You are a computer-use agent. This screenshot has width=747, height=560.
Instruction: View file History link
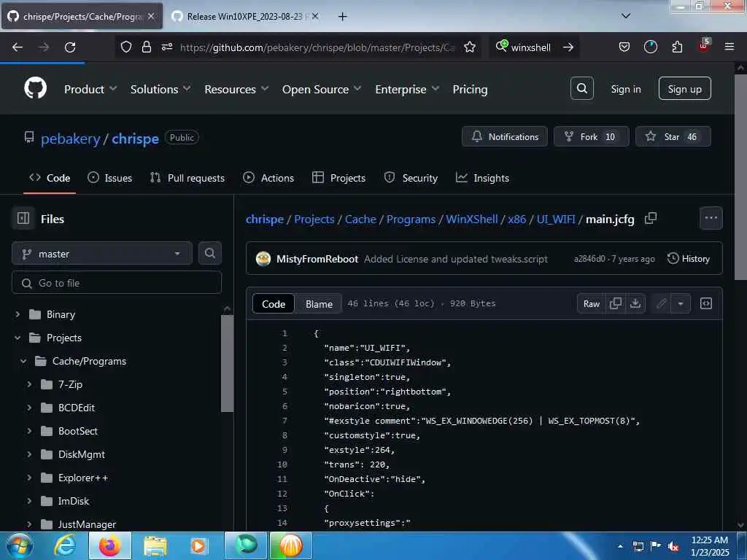point(689,259)
